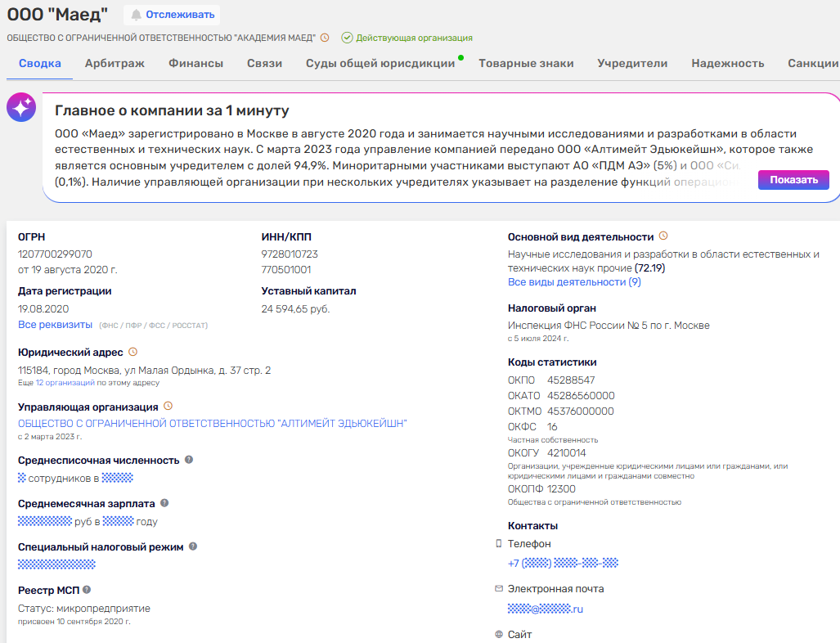Open the Сводка tab
The height and width of the screenshot is (643, 840).
click(39, 63)
